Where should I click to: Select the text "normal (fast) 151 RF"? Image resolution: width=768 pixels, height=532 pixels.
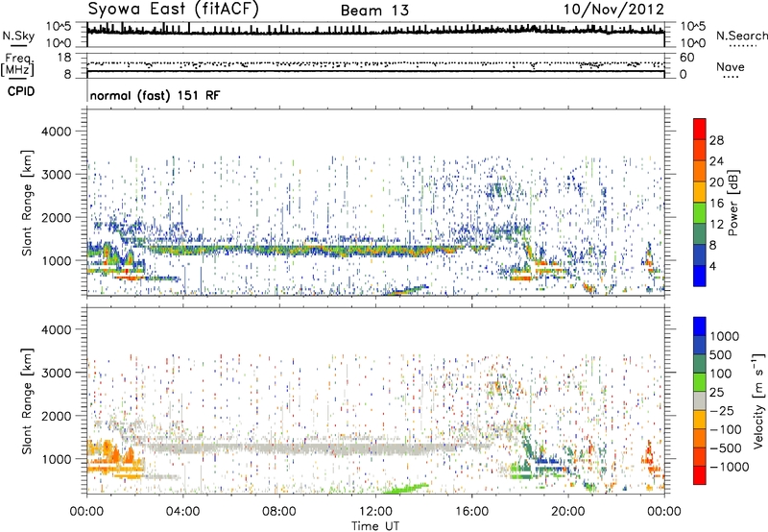[156, 95]
